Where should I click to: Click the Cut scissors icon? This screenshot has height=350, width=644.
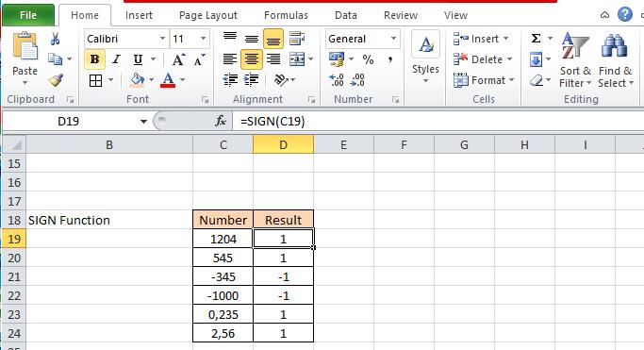click(55, 39)
